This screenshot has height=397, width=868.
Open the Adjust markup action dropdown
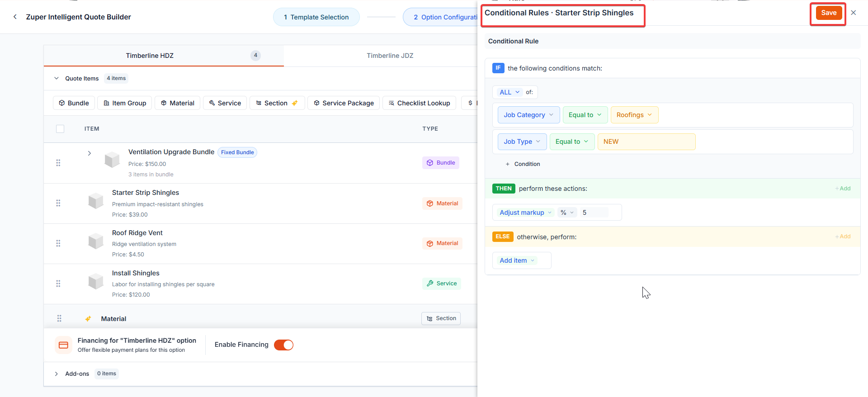pyautogui.click(x=526, y=213)
